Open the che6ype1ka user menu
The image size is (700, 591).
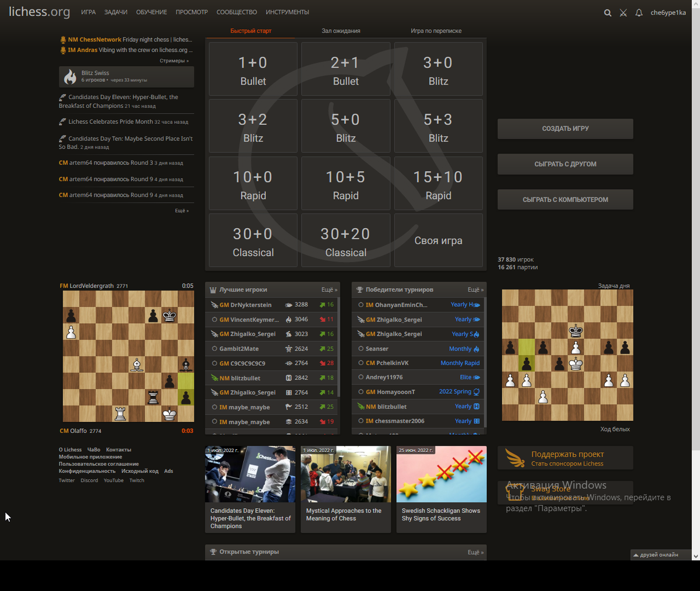click(x=668, y=12)
